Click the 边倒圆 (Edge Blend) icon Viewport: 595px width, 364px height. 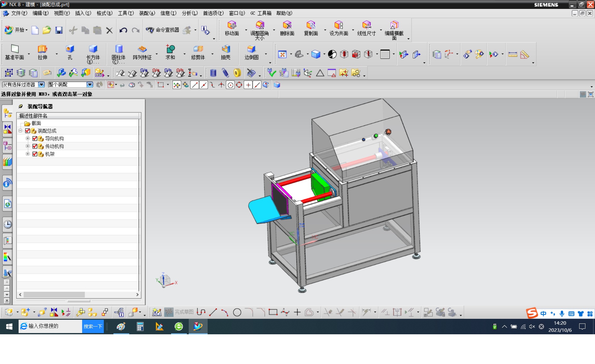251,50
